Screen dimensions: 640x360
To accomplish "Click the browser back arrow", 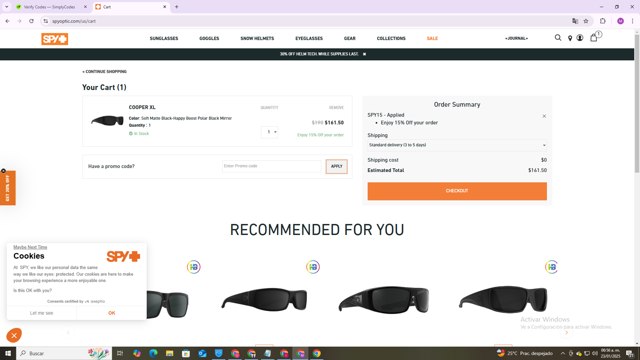I will click(x=7, y=21).
